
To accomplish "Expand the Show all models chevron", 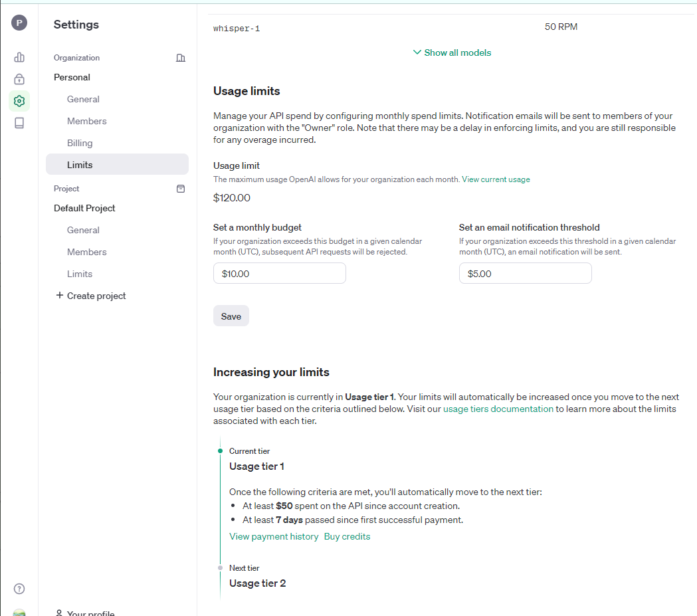I will [x=417, y=52].
